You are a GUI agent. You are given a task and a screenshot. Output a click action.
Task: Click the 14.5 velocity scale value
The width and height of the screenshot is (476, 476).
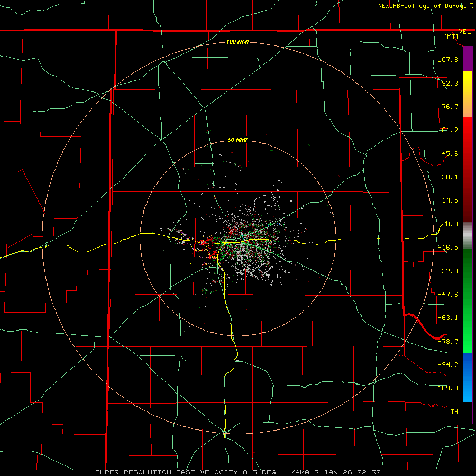(x=450, y=200)
